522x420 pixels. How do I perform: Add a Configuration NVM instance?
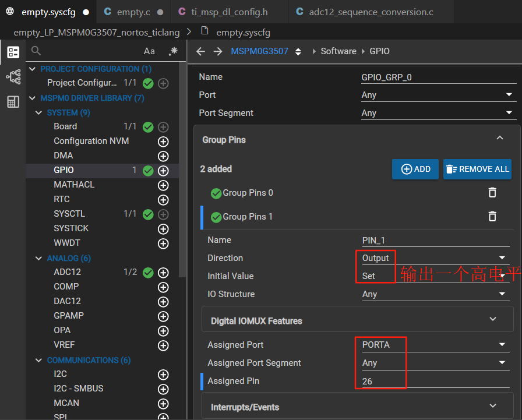163,142
